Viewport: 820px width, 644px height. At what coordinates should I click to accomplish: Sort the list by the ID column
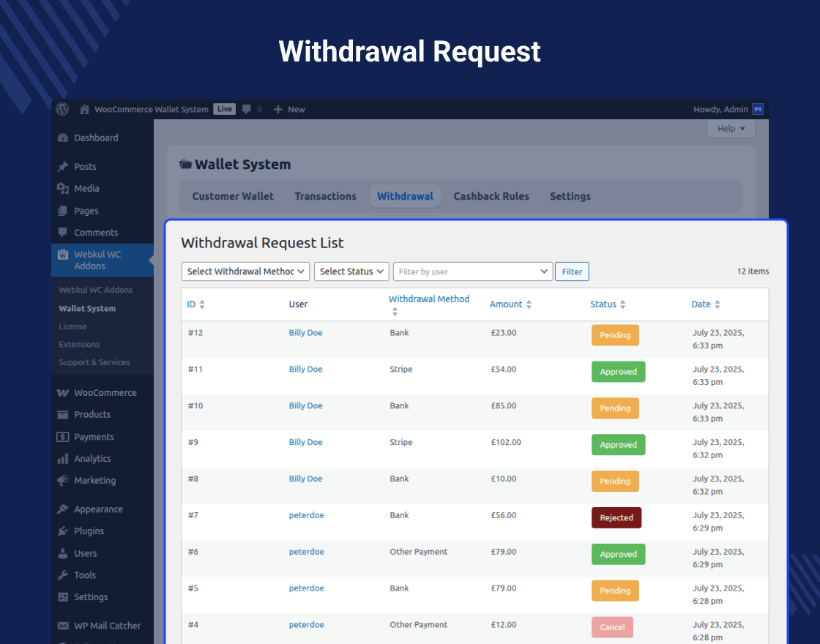195,304
